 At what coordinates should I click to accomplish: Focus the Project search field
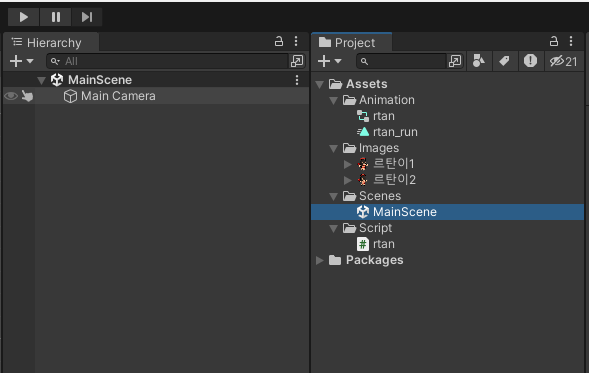tap(401, 61)
